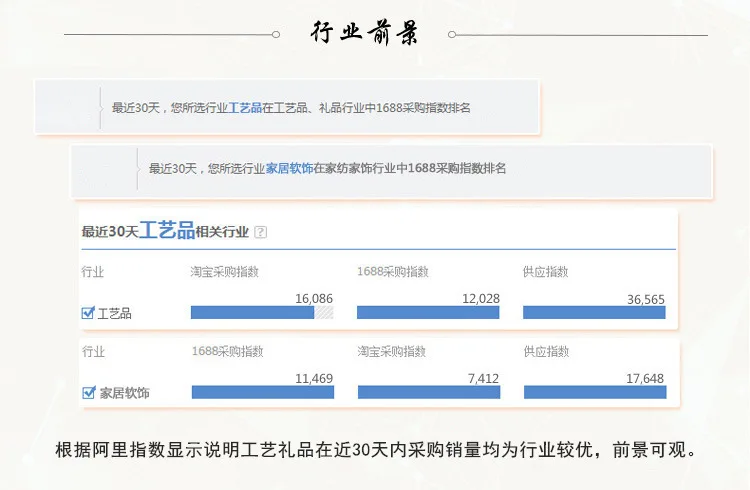Click the 行业前景 page title
Viewport: 750px width, 490px height.
pyautogui.click(x=364, y=33)
